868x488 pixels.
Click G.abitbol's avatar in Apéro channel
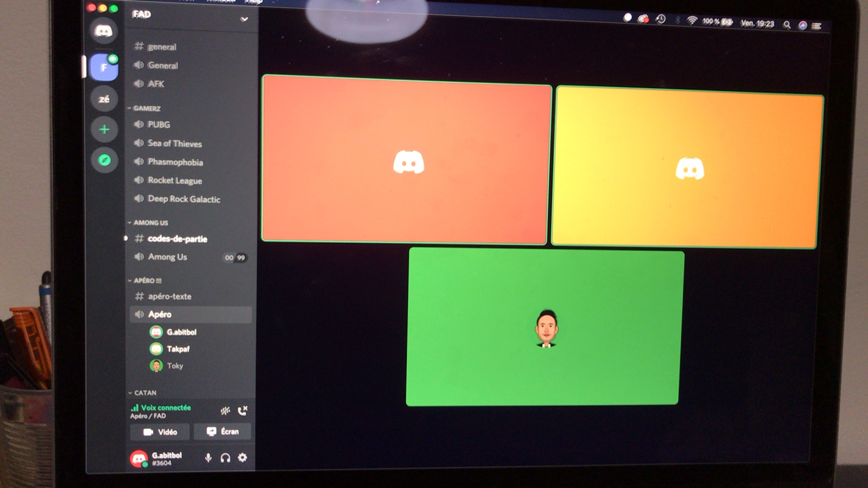(x=156, y=332)
